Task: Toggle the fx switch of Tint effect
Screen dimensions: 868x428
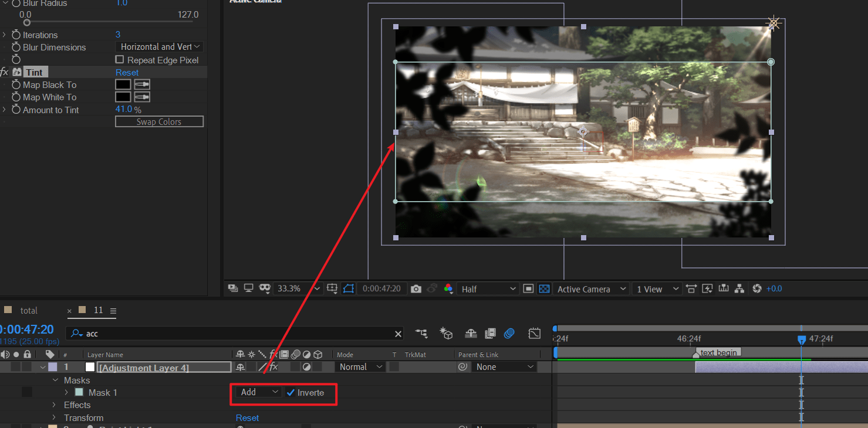Action: [4, 72]
